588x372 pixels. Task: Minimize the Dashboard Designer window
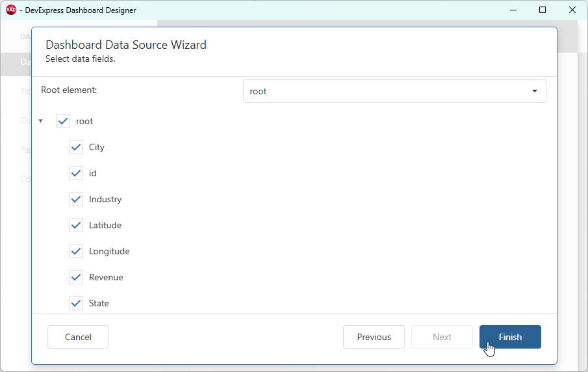513,10
